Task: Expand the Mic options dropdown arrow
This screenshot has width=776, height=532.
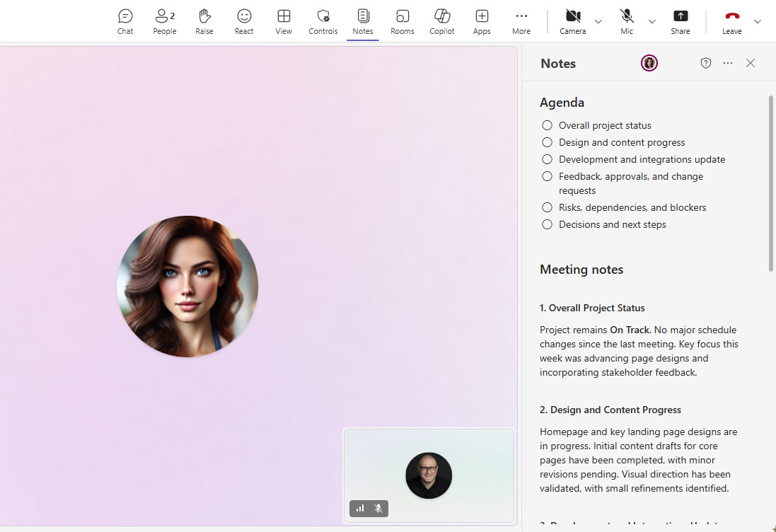Action: tap(652, 22)
